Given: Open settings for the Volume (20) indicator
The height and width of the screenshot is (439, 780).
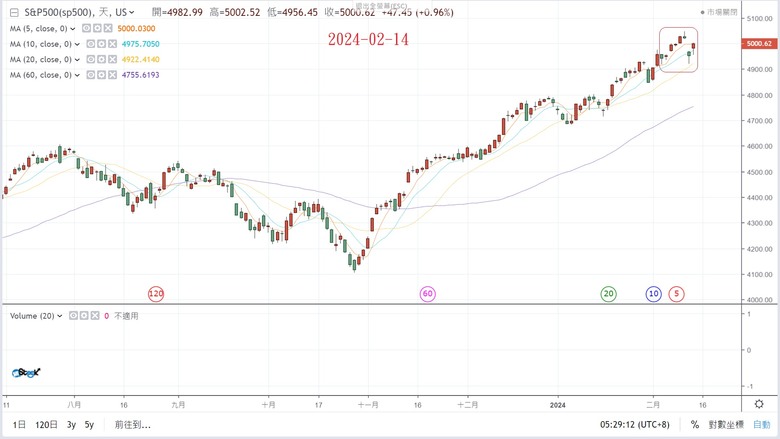Looking at the screenshot, I should pyautogui.click(x=84, y=315).
